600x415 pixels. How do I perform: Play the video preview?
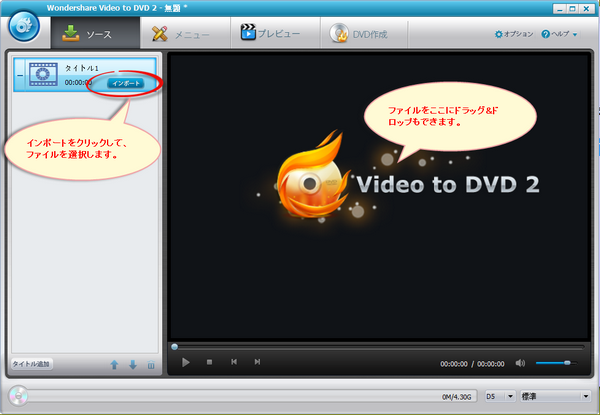[x=186, y=362]
